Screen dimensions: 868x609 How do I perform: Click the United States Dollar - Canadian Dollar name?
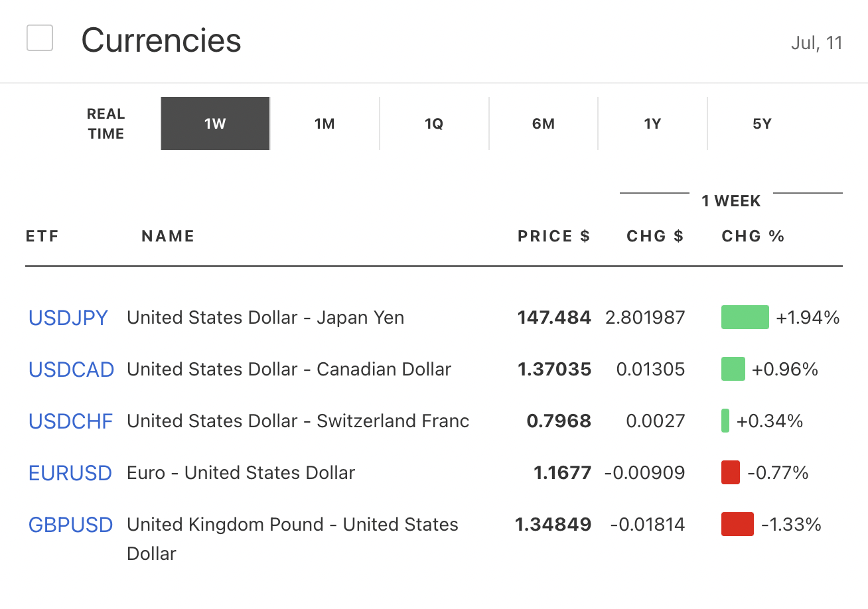(289, 370)
